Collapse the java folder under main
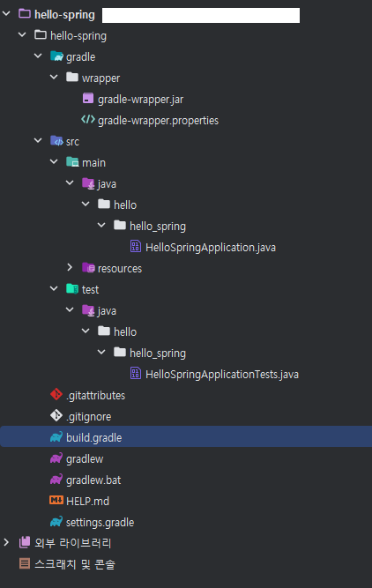This screenshot has height=588, width=372. tap(70, 183)
